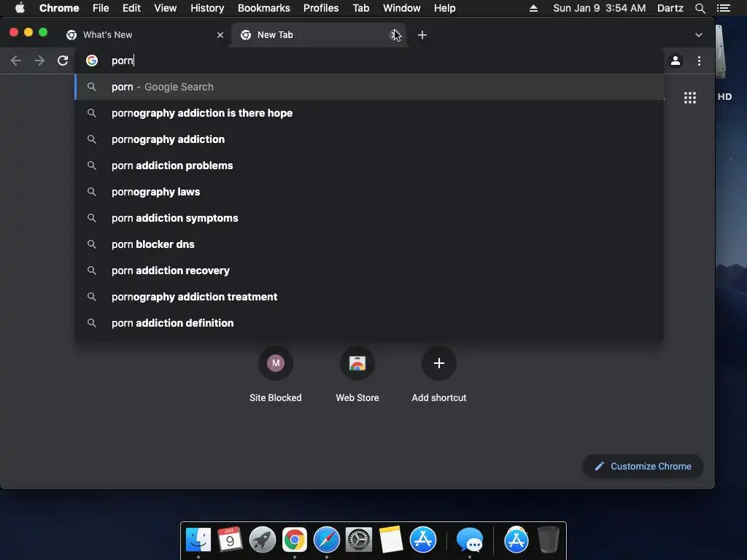Click the Google icon in address bar
This screenshot has width=747, height=560.
(92, 61)
